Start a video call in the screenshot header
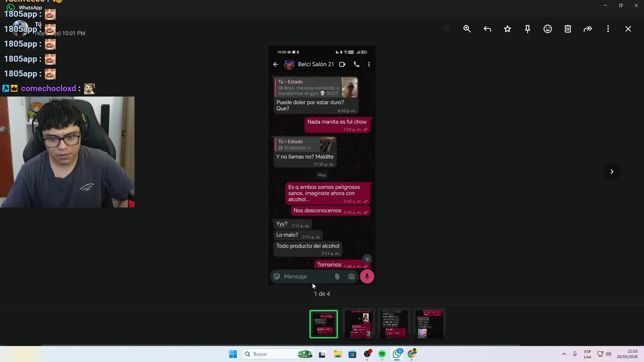Viewport: 644px width, 362px height. tap(342, 64)
